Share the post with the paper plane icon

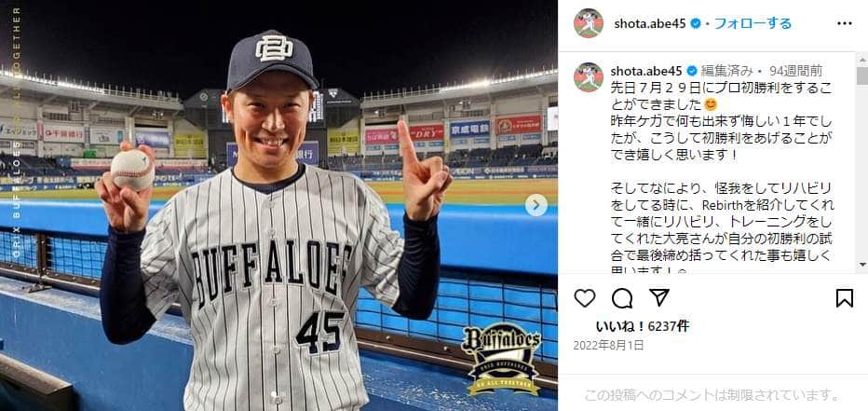coord(659,297)
